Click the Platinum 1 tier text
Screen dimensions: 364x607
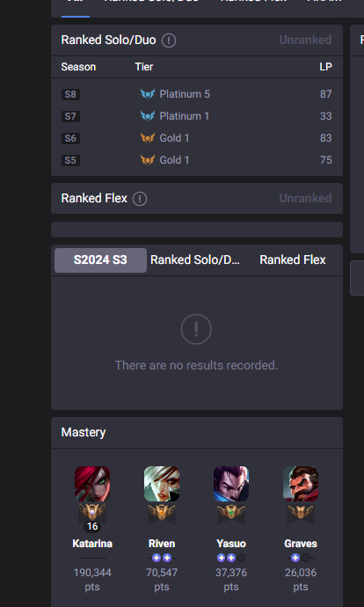pos(184,116)
